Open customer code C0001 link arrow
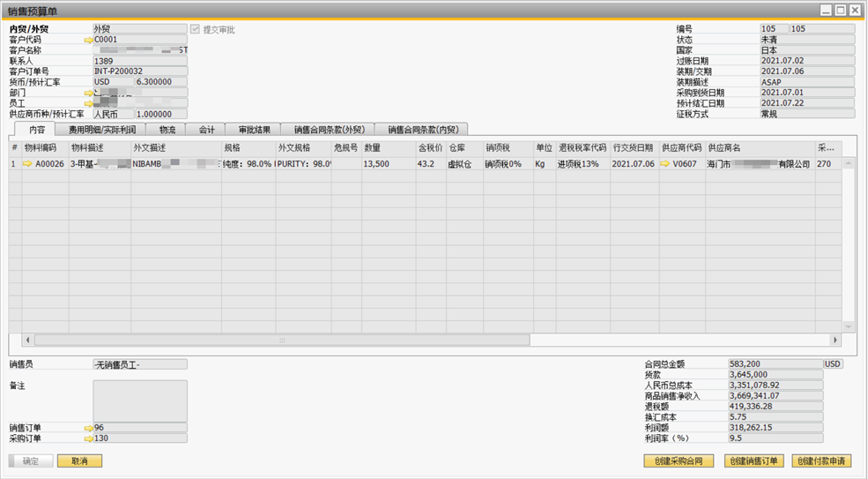The width and height of the screenshot is (868, 479). [x=89, y=40]
